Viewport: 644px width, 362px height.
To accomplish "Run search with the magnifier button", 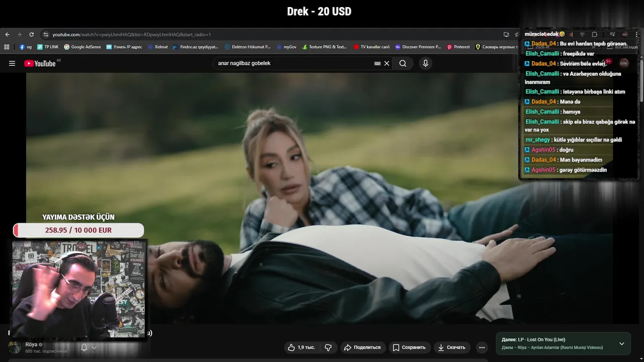I will click(403, 63).
